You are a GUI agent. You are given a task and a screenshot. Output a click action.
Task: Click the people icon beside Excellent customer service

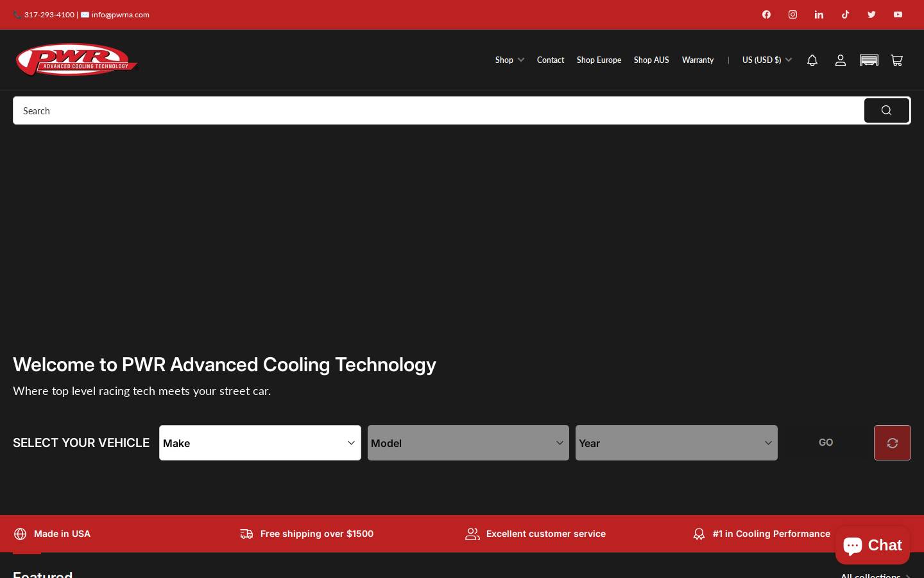point(472,534)
